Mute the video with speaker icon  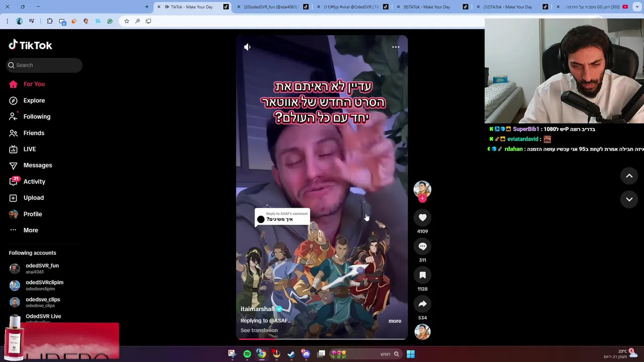pos(247,47)
